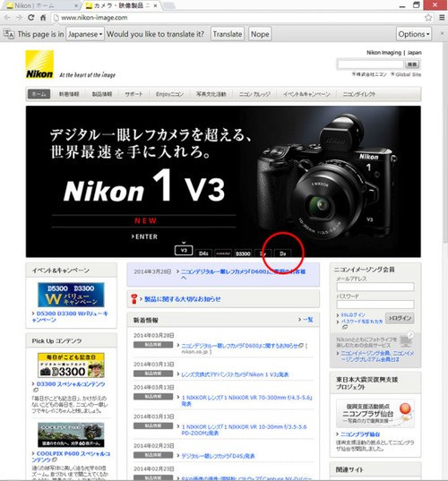This screenshot has height=481, width=448.
Task: Open the 一覧 link in 新着情報
Action: [307, 320]
